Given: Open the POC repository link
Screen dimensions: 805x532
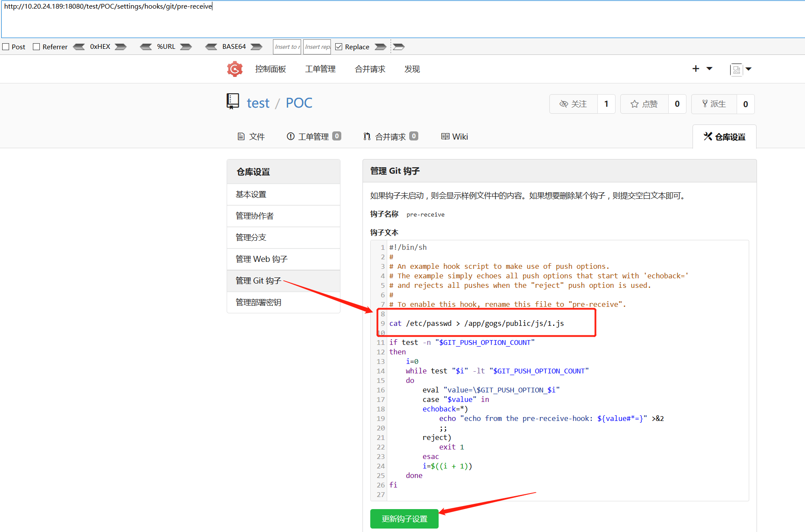Looking at the screenshot, I should [x=299, y=103].
